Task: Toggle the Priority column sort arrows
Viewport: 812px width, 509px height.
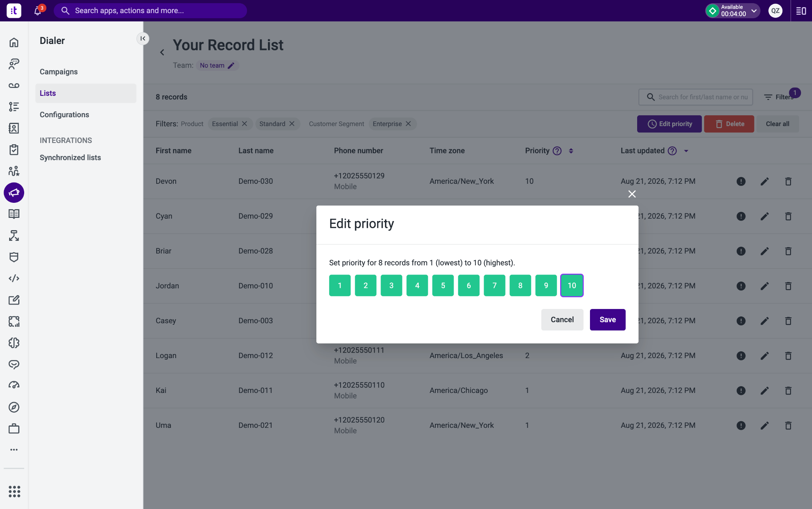Action: tap(571, 151)
